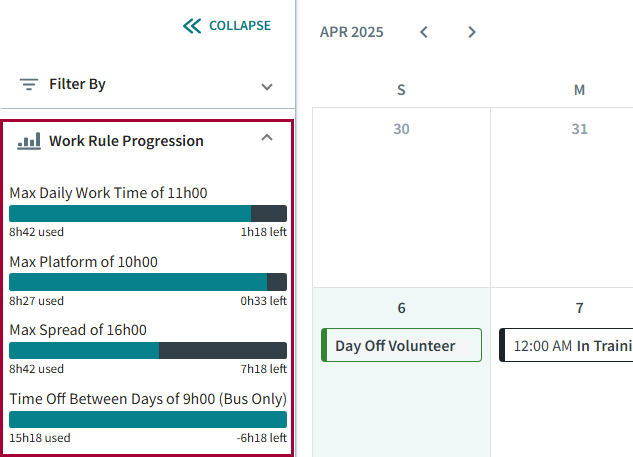Select the April 6 date number
The height and width of the screenshot is (457, 633).
point(401,308)
